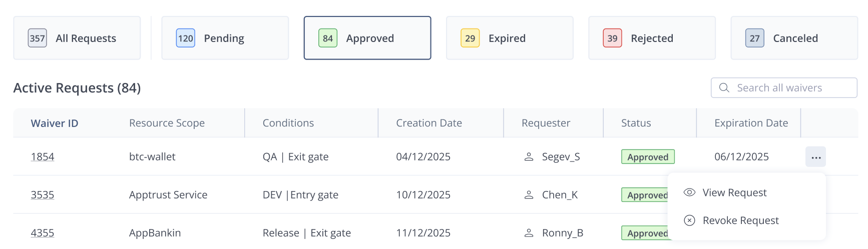Screen dimensions: 868x249
Task: Open waiver 4355 details link
Action: click(43, 233)
